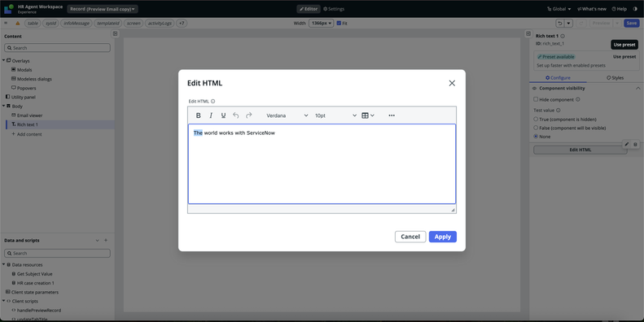Select handlePreviewRecord client script
The height and width of the screenshot is (322, 644).
pyautogui.click(x=39, y=311)
